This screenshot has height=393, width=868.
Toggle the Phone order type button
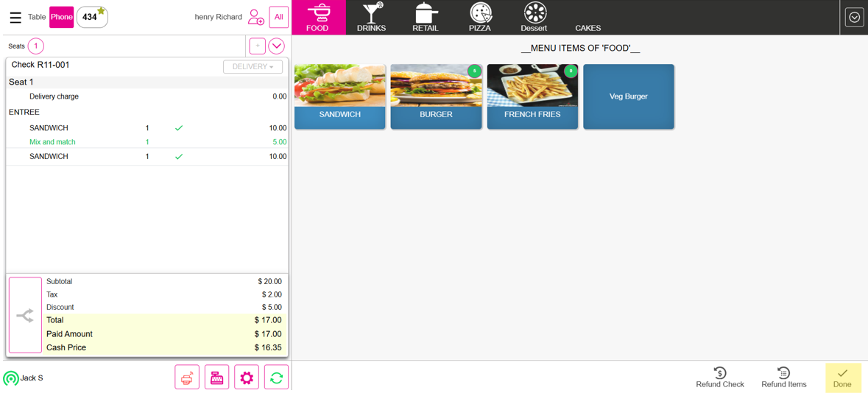61,17
